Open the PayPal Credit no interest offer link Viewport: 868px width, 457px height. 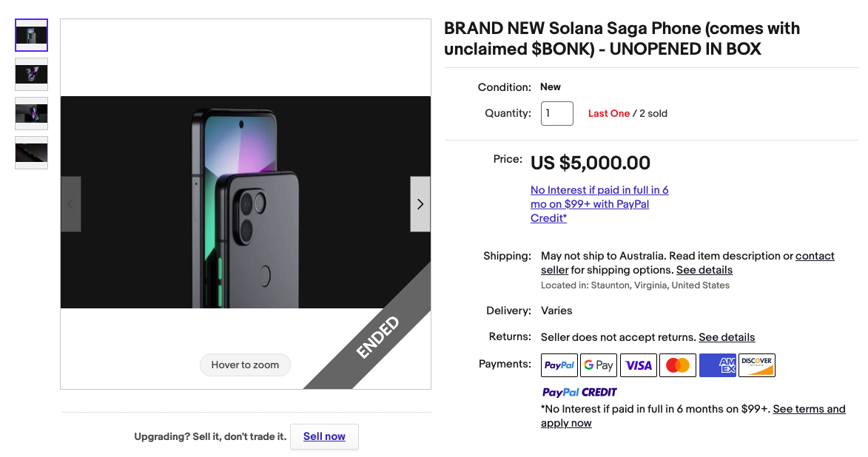pyautogui.click(x=599, y=203)
